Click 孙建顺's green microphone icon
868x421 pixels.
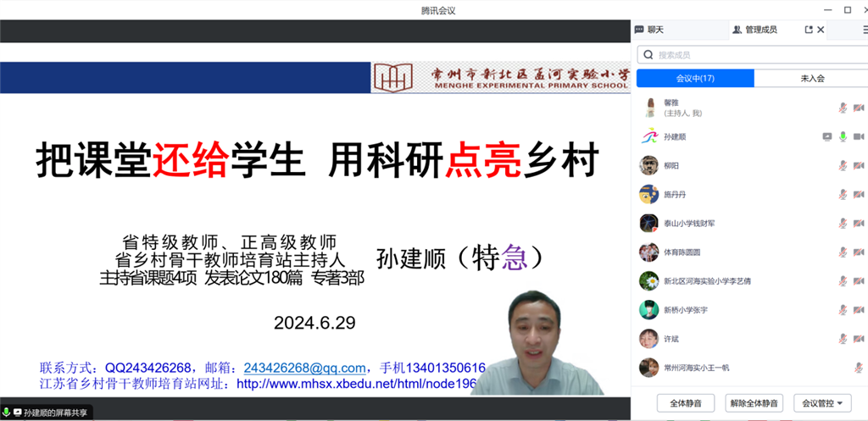point(843,136)
